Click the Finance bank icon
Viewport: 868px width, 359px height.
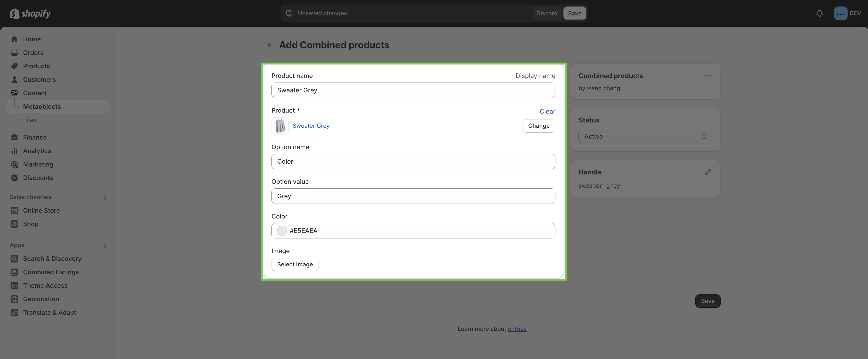14,137
